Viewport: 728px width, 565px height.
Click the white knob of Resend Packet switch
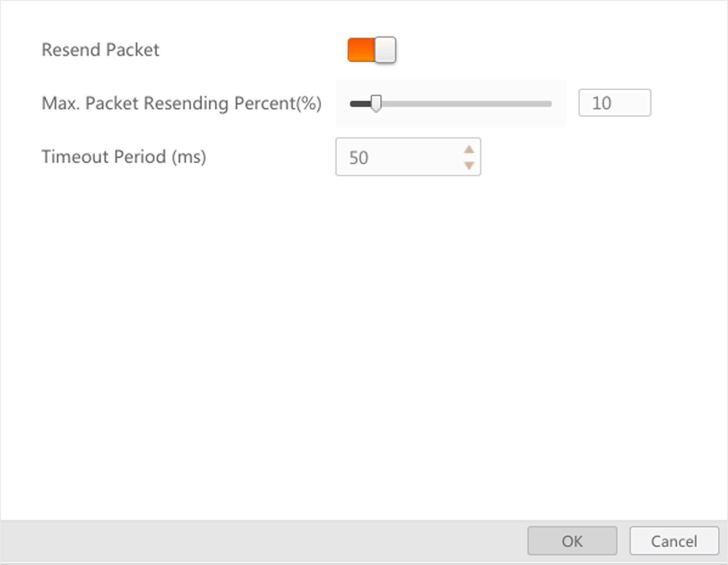[385, 50]
